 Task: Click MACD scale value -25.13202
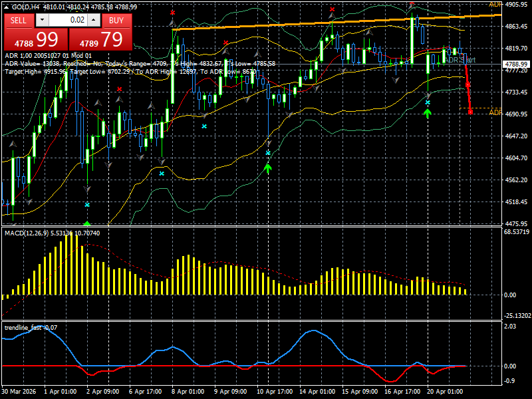pos(517,315)
